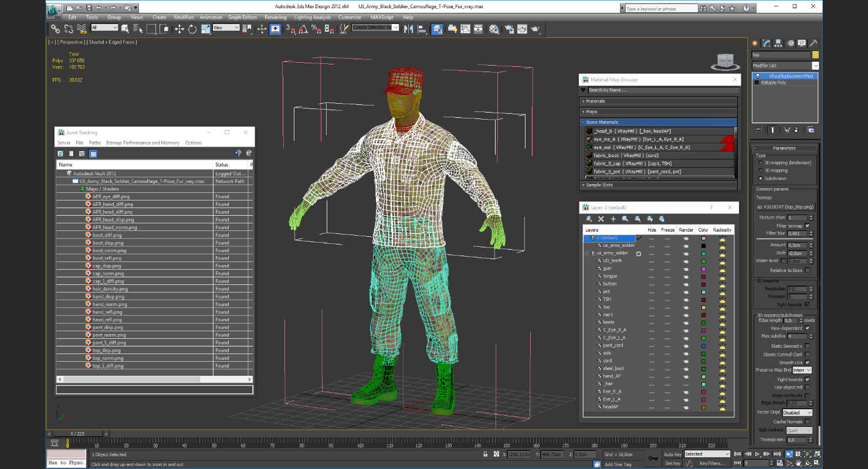Click the ViewCube in the viewport
Viewport: 868px width, 469px height.
[725, 61]
